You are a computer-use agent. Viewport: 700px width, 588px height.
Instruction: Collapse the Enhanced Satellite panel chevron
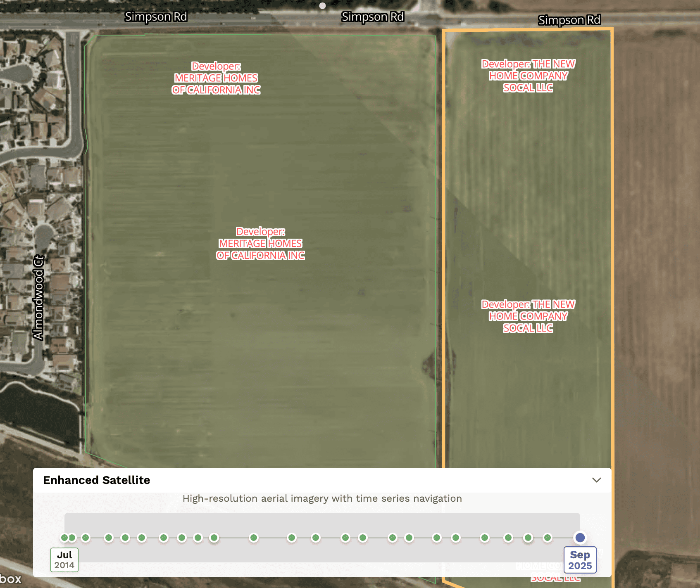tap(596, 480)
